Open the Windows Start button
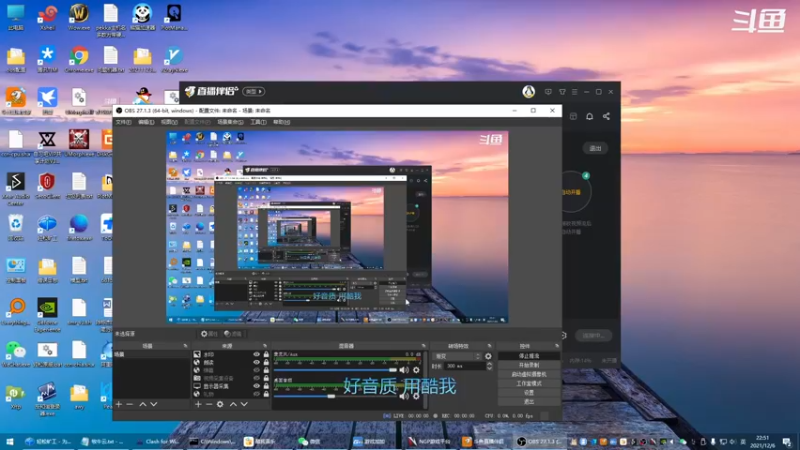Image resolution: width=800 pixels, height=450 pixels. tap(9, 441)
